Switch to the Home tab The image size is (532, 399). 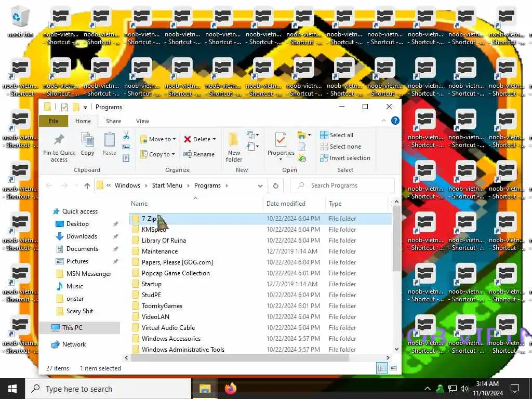pos(83,121)
